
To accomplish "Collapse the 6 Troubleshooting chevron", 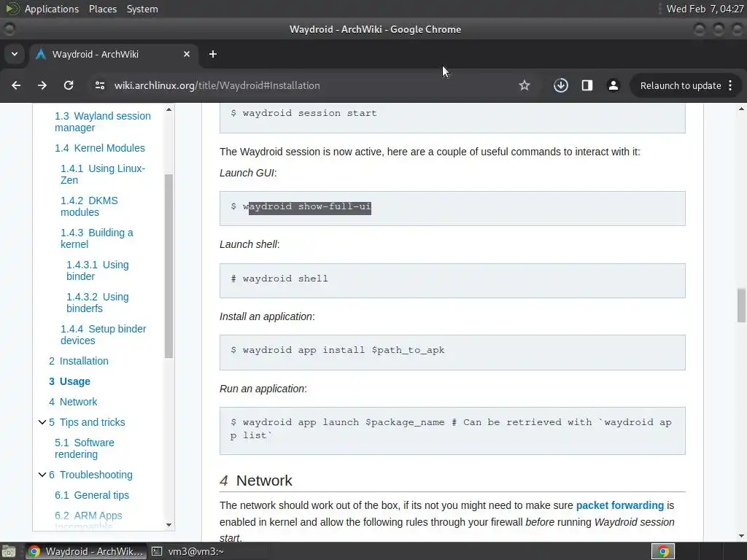I will click(x=42, y=475).
